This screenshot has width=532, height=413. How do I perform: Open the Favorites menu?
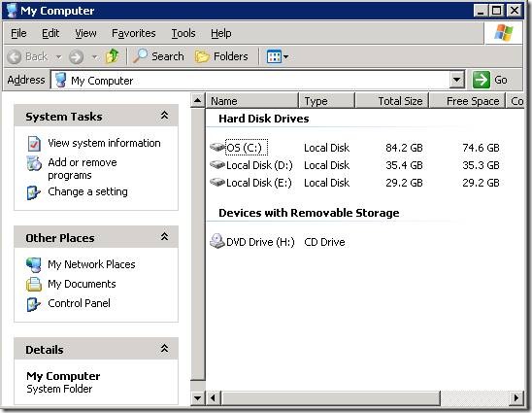point(134,33)
